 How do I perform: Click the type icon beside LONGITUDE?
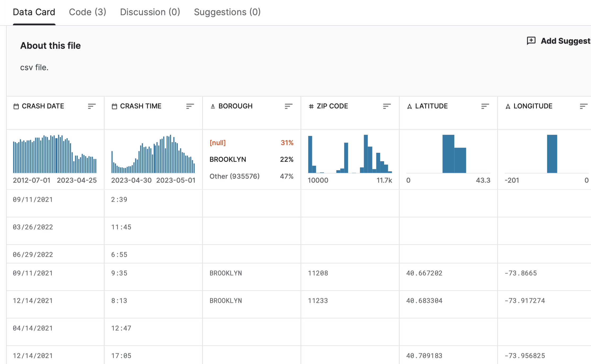point(508,106)
